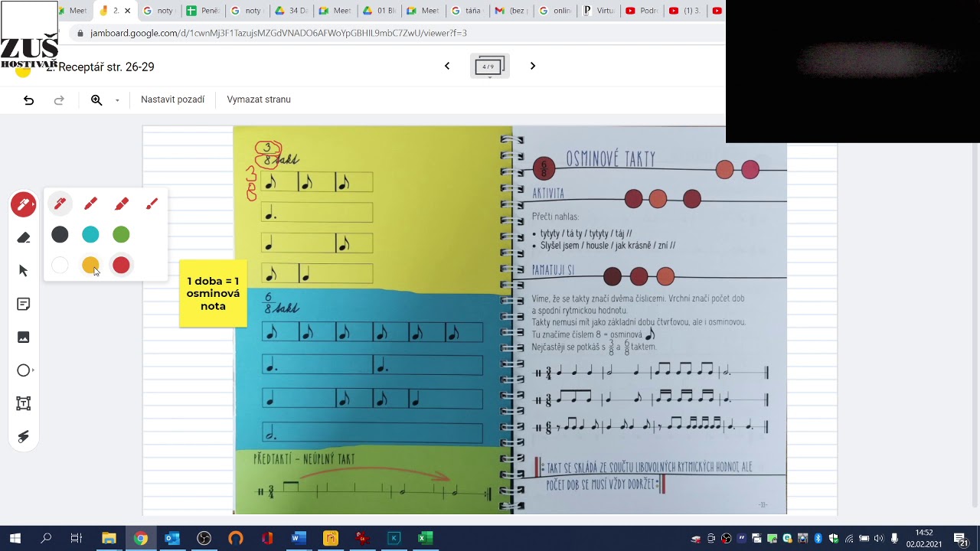980x551 pixels.
Task: Turn on the Laser pointer tool
Action: (x=23, y=436)
